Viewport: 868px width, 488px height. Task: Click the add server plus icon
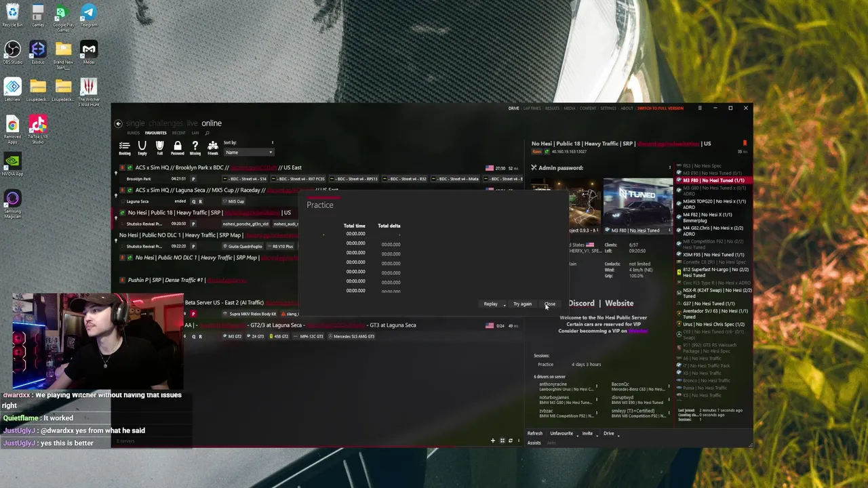tap(493, 441)
